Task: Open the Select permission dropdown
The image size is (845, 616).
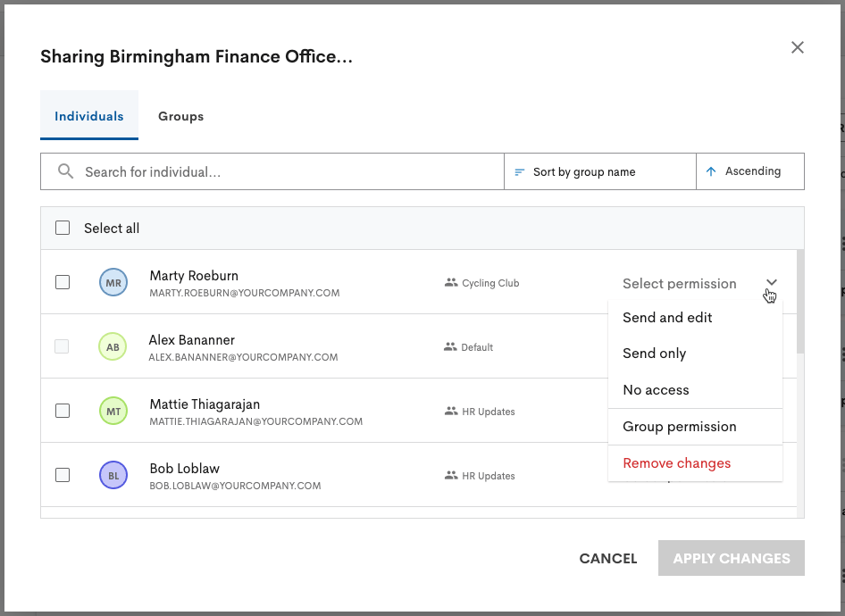Action: [x=697, y=283]
